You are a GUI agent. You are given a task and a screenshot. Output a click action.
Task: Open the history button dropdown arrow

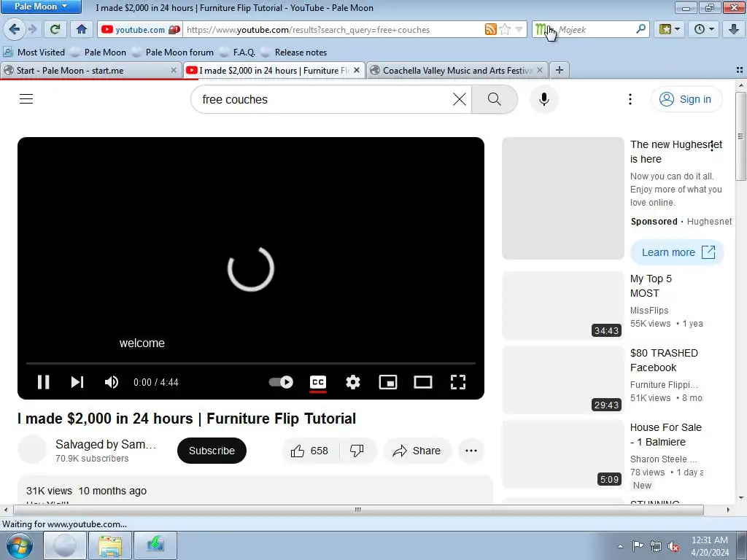click(712, 29)
